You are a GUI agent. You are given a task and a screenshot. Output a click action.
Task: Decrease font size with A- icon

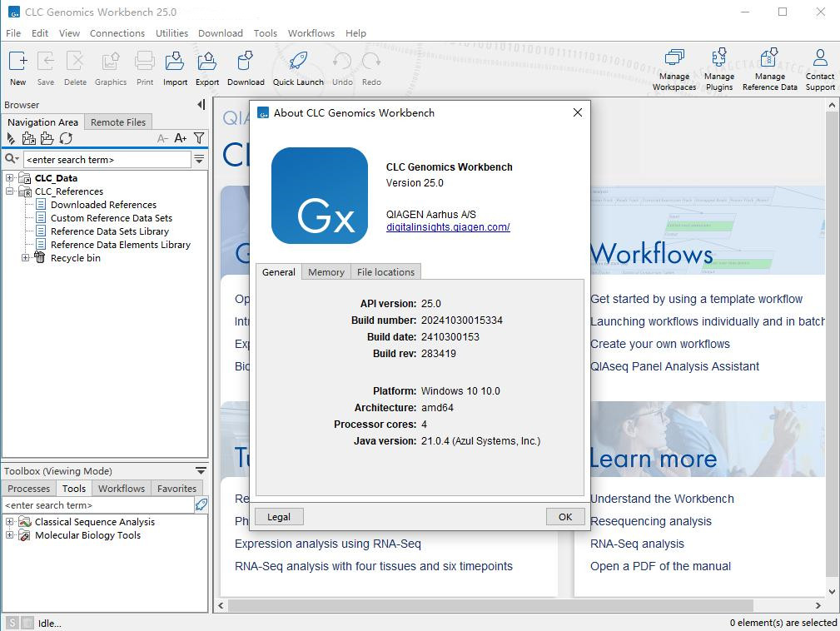[x=162, y=139]
